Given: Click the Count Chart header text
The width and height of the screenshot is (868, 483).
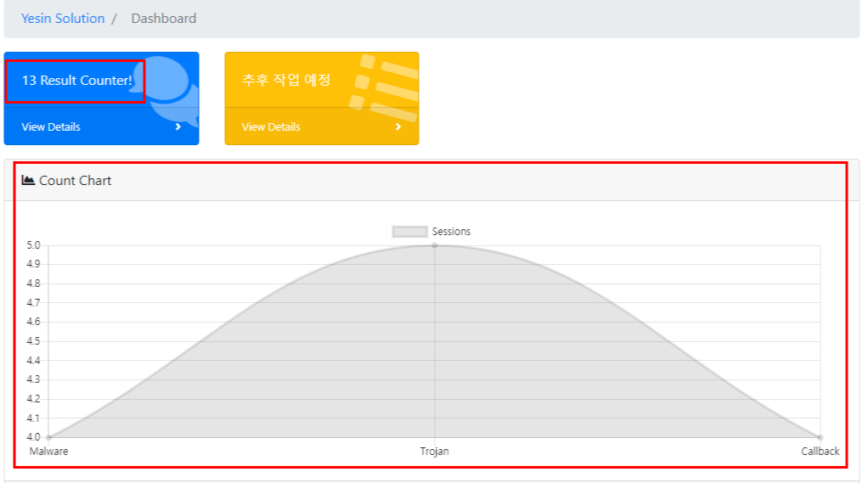Looking at the screenshot, I should (76, 180).
